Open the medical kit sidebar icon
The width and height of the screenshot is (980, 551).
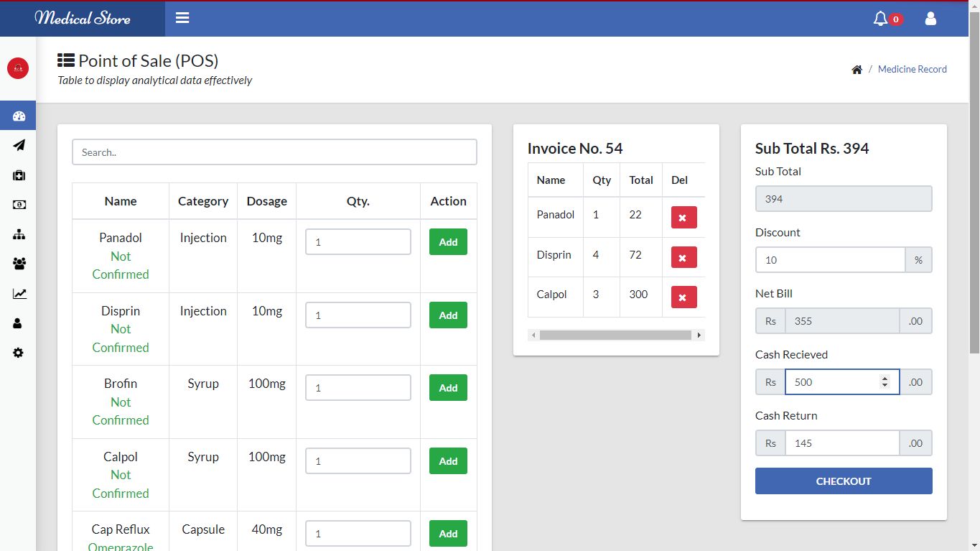[x=19, y=175]
